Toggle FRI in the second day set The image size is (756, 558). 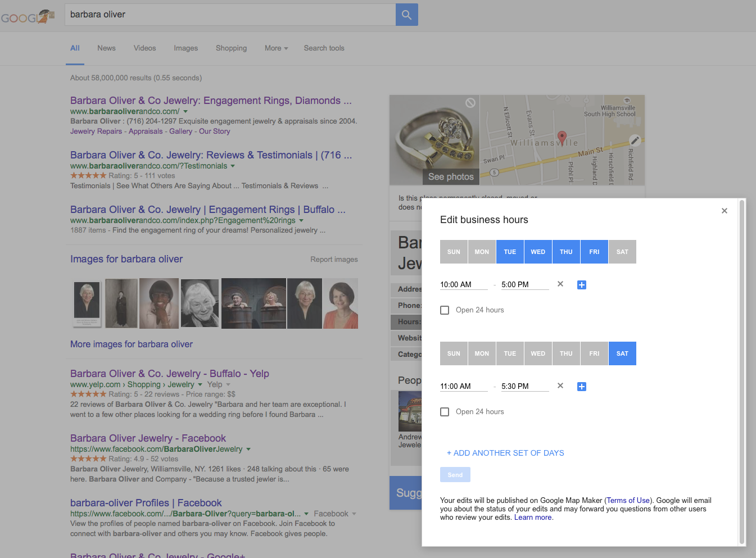point(594,353)
